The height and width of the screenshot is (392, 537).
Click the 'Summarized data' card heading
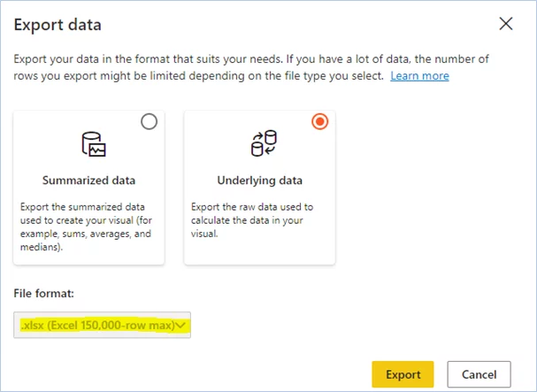point(89,181)
